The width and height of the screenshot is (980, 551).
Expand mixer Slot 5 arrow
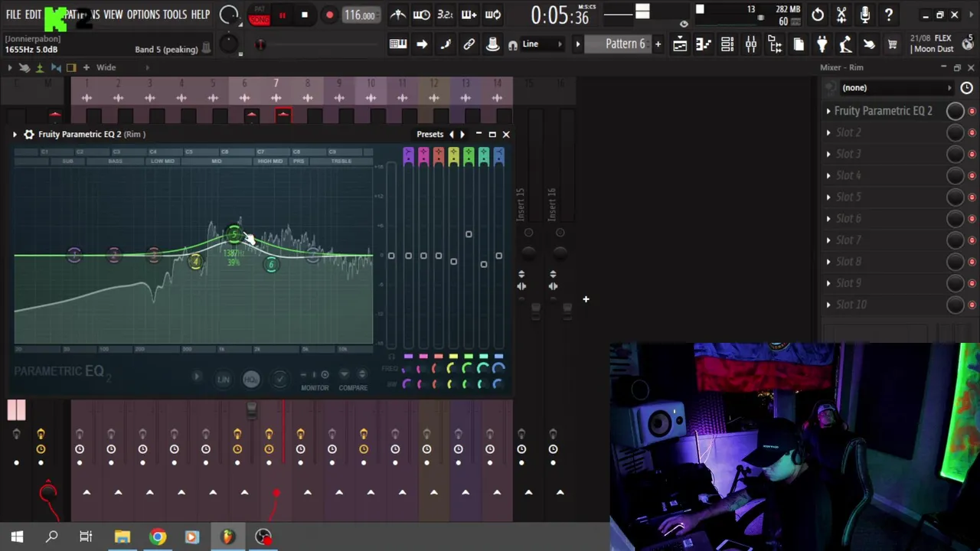pos(828,197)
